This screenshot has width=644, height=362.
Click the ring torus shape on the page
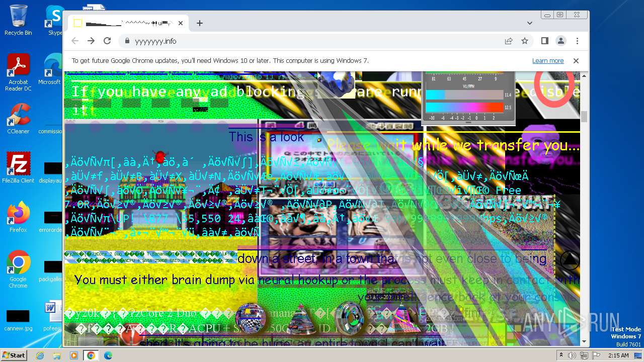tap(349, 318)
